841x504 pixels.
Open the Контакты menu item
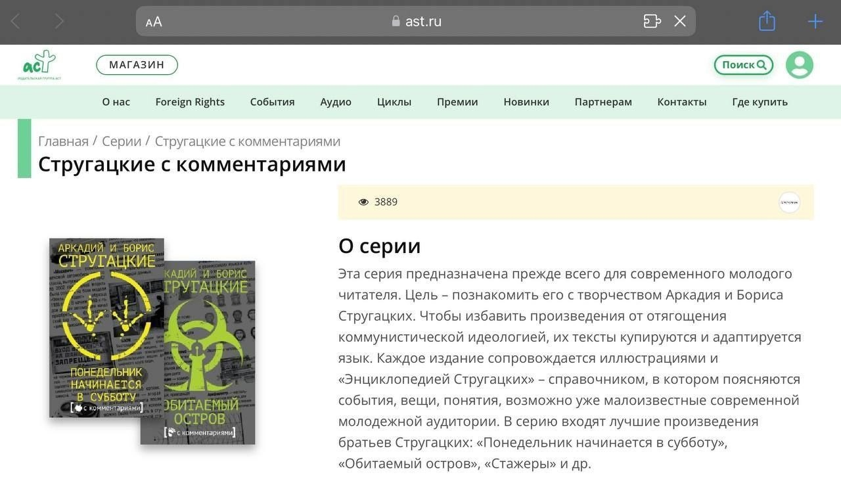(x=682, y=102)
